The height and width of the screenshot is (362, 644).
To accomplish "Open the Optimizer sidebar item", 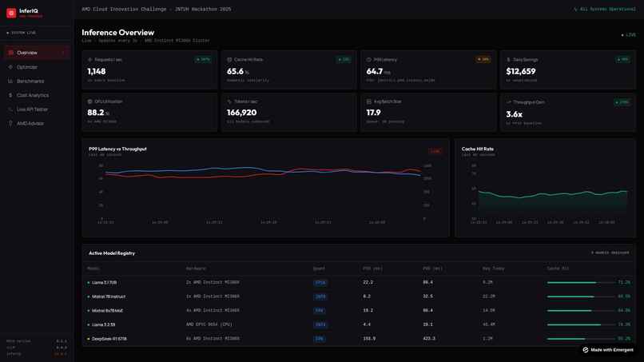I will point(37,67).
